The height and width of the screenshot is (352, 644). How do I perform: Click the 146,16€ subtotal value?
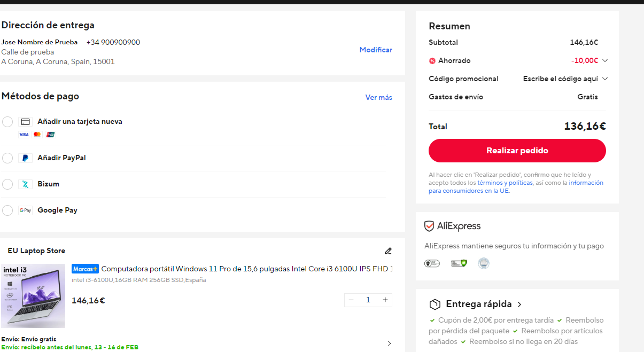(x=584, y=43)
